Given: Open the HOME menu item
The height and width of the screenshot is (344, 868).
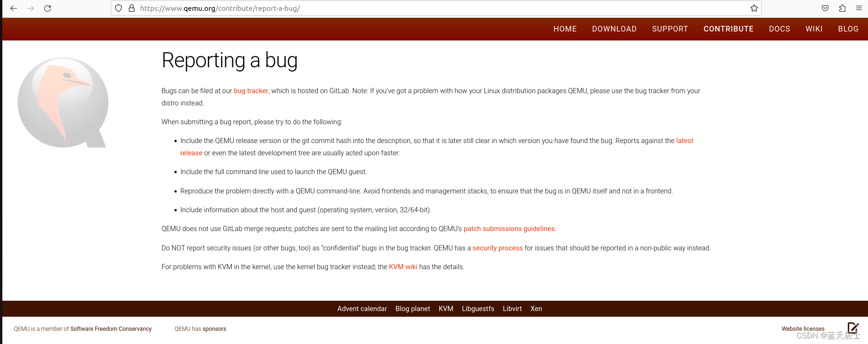Looking at the screenshot, I should pos(565,29).
